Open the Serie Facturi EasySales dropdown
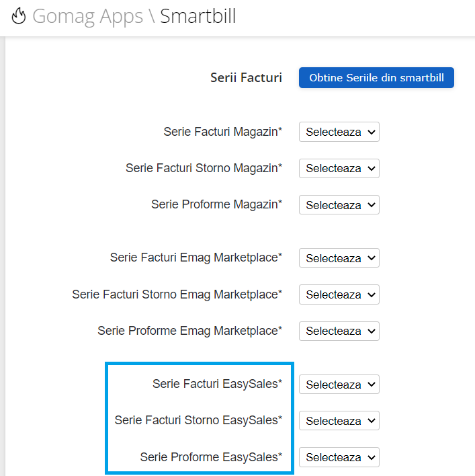475x476 pixels. tap(339, 385)
